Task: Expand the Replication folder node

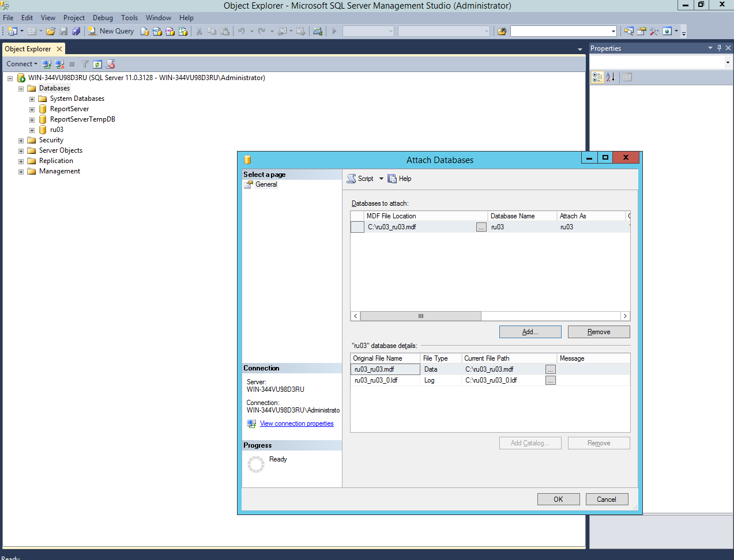Action: (21, 161)
